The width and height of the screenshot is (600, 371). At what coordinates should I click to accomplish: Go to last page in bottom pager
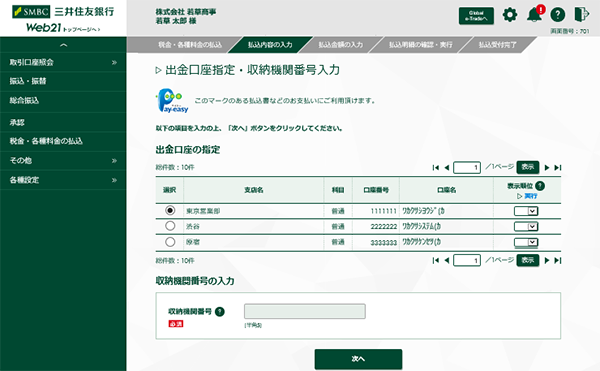pos(558,260)
